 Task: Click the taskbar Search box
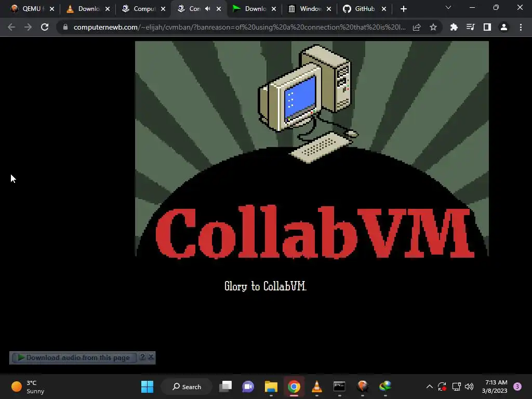(187, 387)
